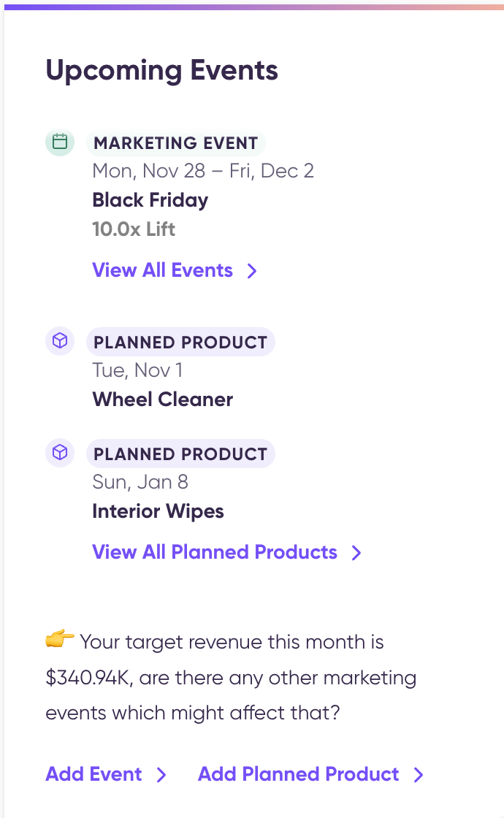Click the 10.0x Lift label
Image resolution: width=504 pixels, height=818 pixels.
(x=134, y=229)
